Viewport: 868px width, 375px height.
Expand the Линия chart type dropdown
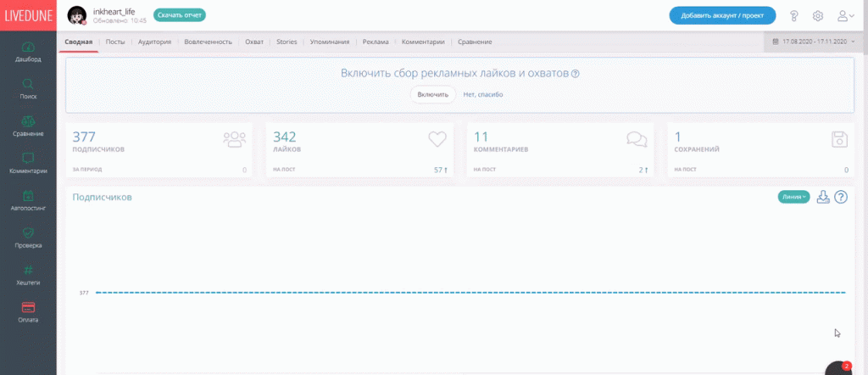[794, 197]
